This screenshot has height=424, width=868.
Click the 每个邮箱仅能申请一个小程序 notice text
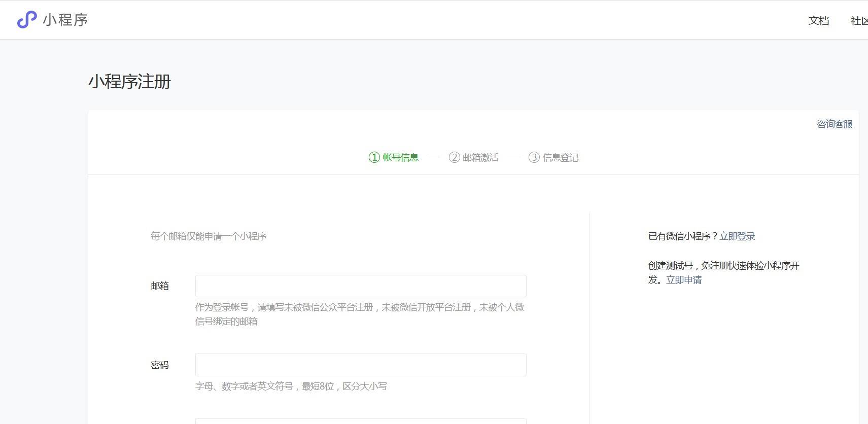click(x=209, y=236)
